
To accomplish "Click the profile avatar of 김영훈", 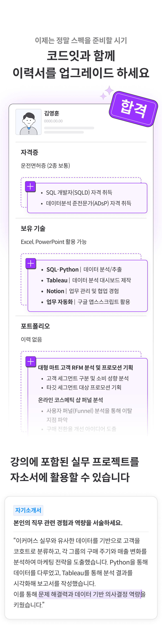I will pyautogui.click(x=29, y=122).
